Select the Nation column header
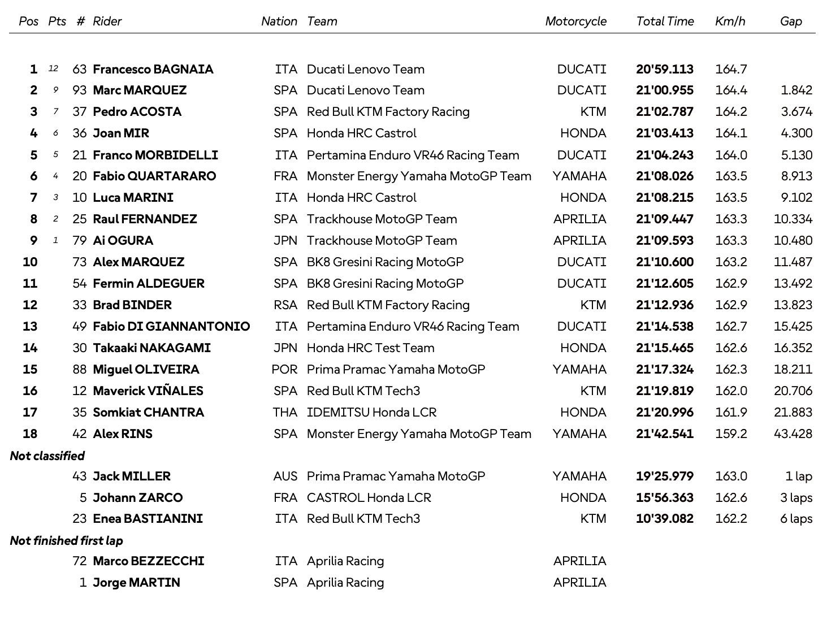 279,21
